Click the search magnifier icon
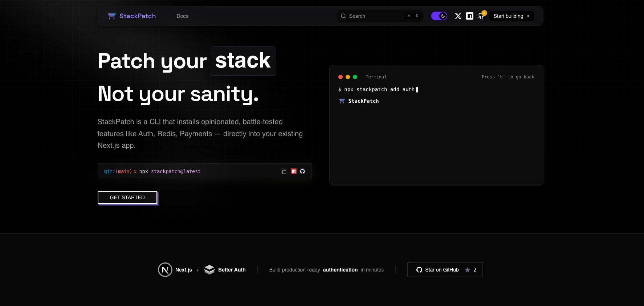The image size is (644, 306). click(343, 16)
